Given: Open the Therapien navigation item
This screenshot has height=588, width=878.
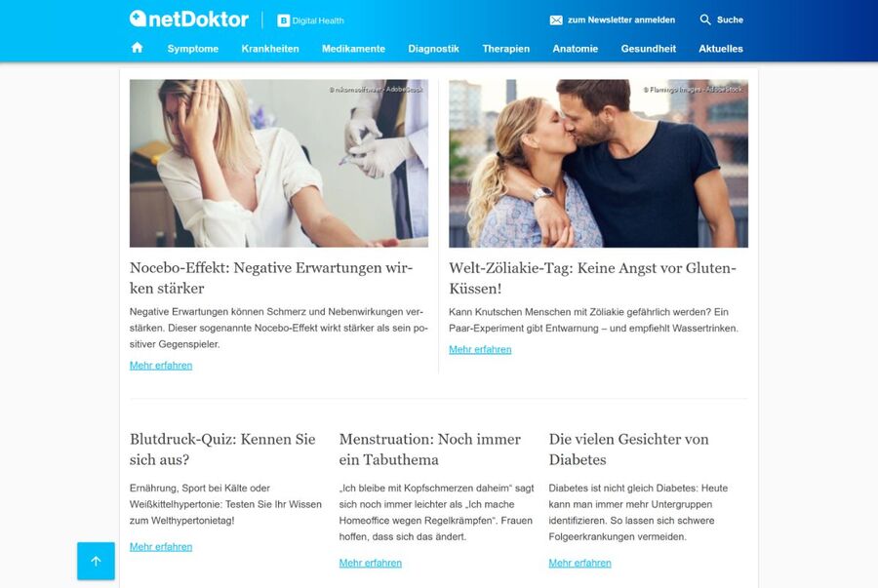Looking at the screenshot, I should [x=505, y=49].
